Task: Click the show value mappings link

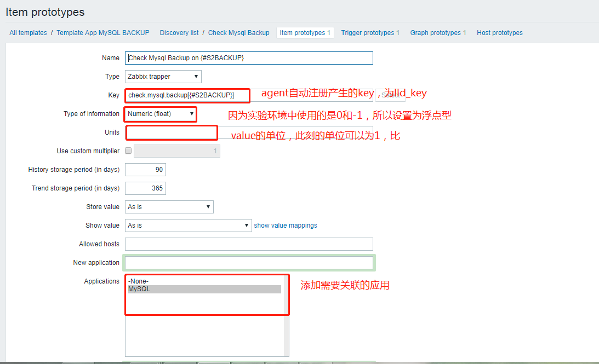Action: pos(286,226)
